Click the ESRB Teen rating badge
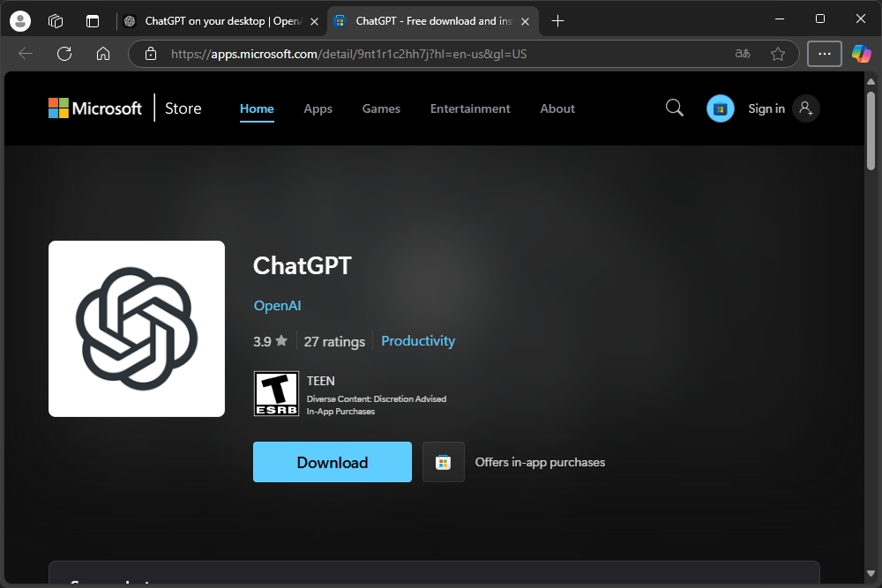The width and height of the screenshot is (882, 588). (x=276, y=393)
